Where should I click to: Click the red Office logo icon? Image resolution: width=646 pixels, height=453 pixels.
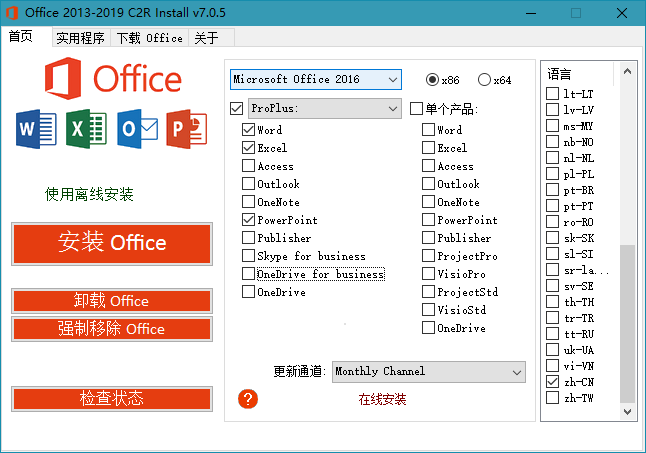click(x=63, y=79)
